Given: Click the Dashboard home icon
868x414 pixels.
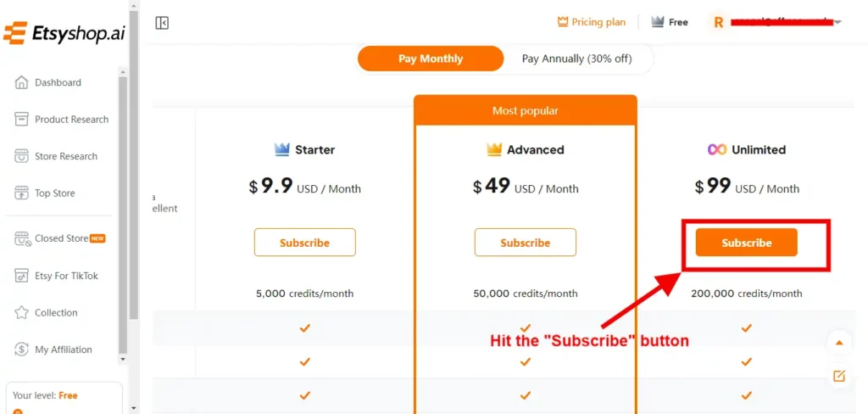Looking at the screenshot, I should (x=21, y=82).
